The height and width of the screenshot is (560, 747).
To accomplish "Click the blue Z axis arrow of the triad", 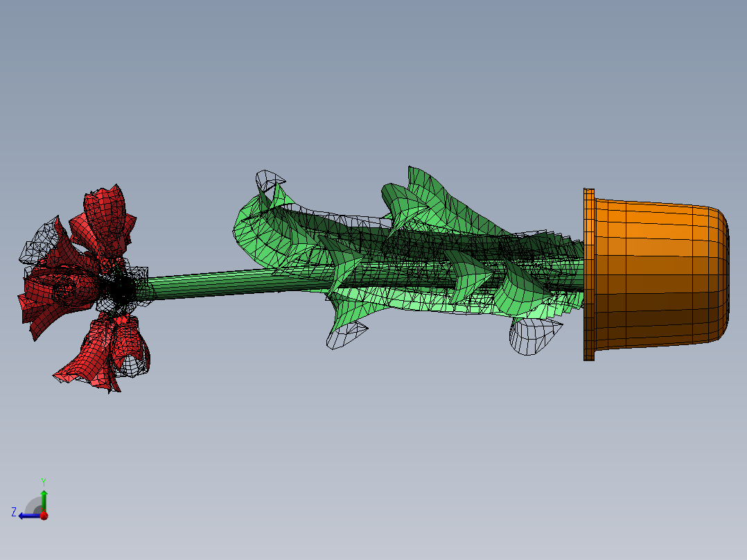I will pyautogui.click(x=30, y=516).
